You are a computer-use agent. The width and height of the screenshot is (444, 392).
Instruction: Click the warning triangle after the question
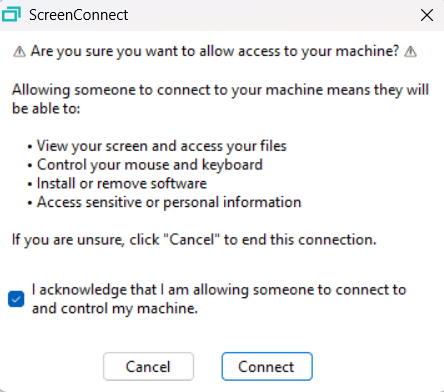pyautogui.click(x=410, y=52)
